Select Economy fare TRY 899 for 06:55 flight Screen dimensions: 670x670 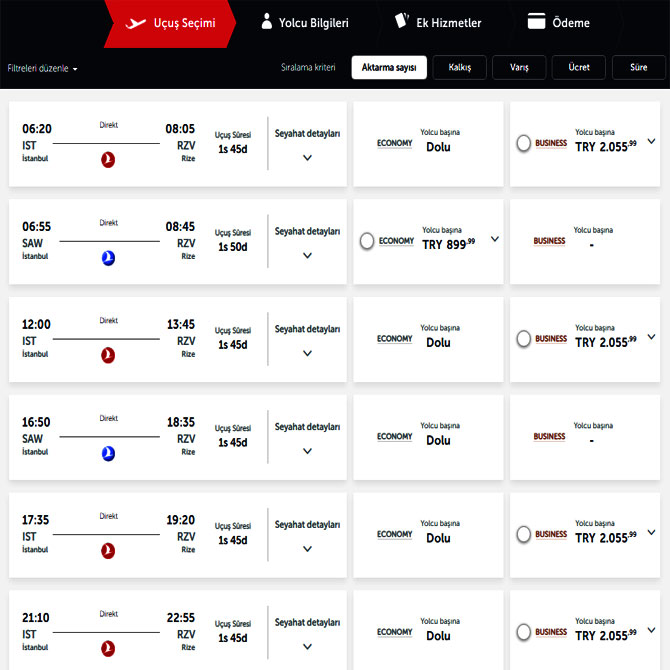(367, 241)
